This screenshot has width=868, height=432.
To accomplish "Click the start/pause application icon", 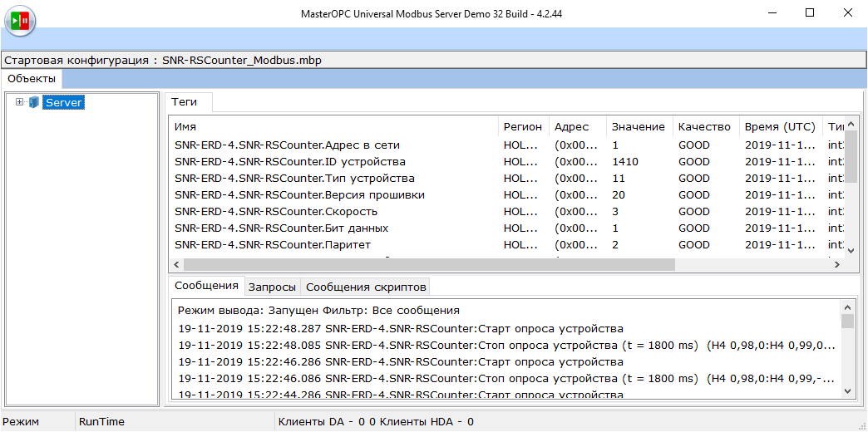I will [19, 18].
